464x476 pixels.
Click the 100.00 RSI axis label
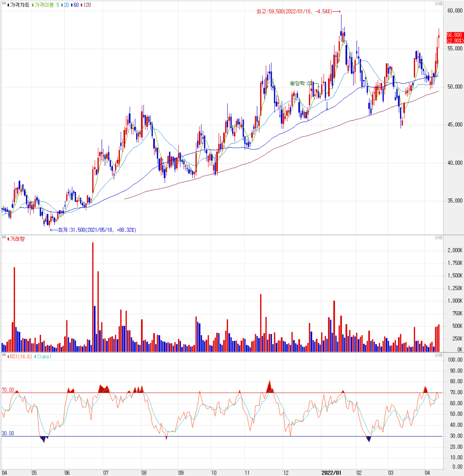(x=455, y=360)
